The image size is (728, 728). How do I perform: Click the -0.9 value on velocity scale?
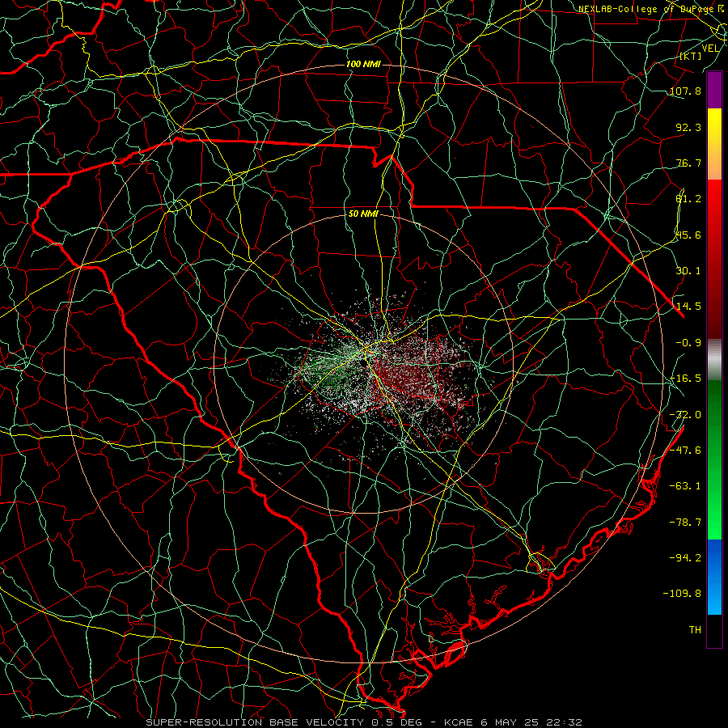(688, 343)
